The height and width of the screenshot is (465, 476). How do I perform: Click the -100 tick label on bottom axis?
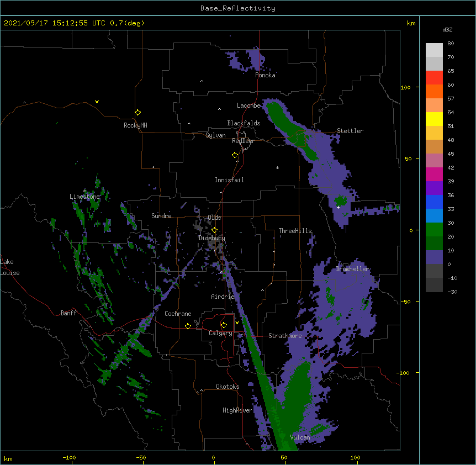click(69, 457)
